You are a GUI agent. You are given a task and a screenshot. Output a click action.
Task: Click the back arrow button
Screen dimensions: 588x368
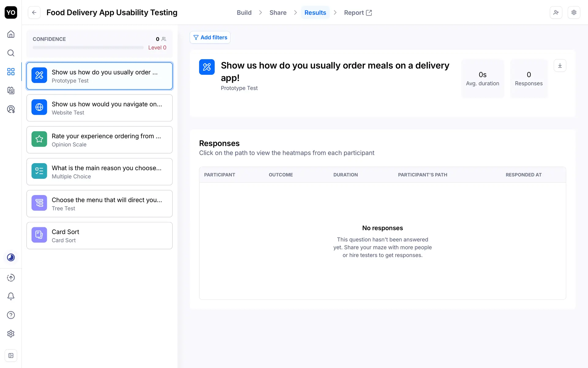tap(34, 13)
